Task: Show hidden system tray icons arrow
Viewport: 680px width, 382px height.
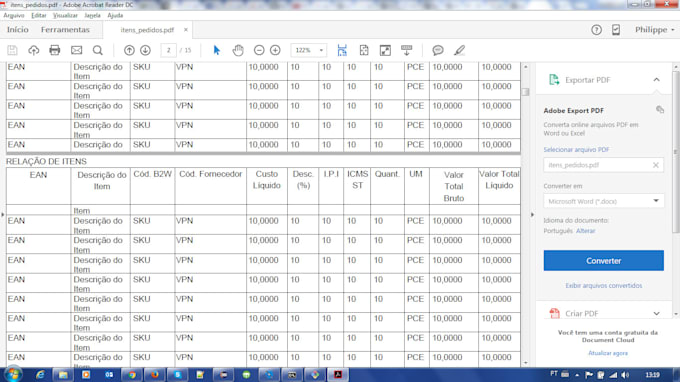Action: [x=577, y=375]
